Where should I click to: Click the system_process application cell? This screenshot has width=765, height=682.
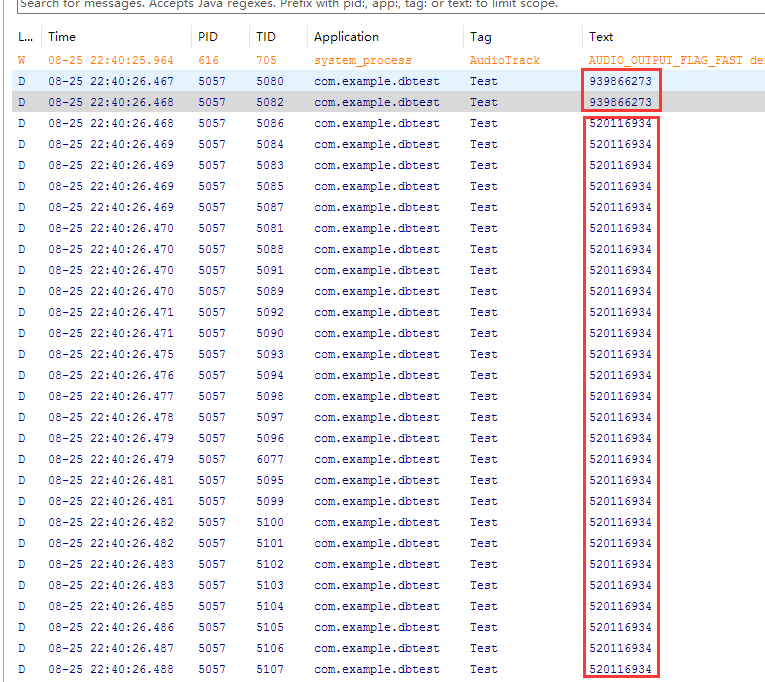coord(362,60)
